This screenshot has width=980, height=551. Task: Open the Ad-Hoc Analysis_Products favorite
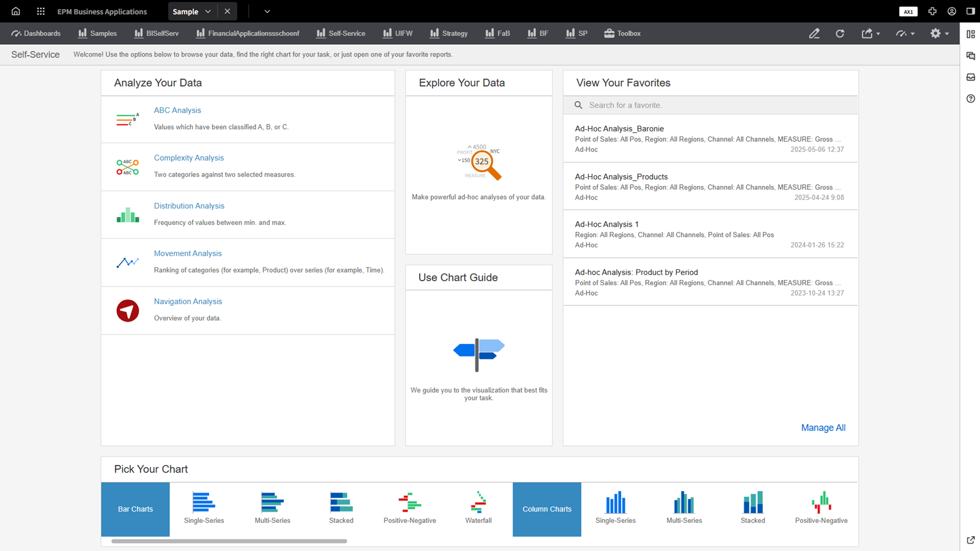click(621, 177)
